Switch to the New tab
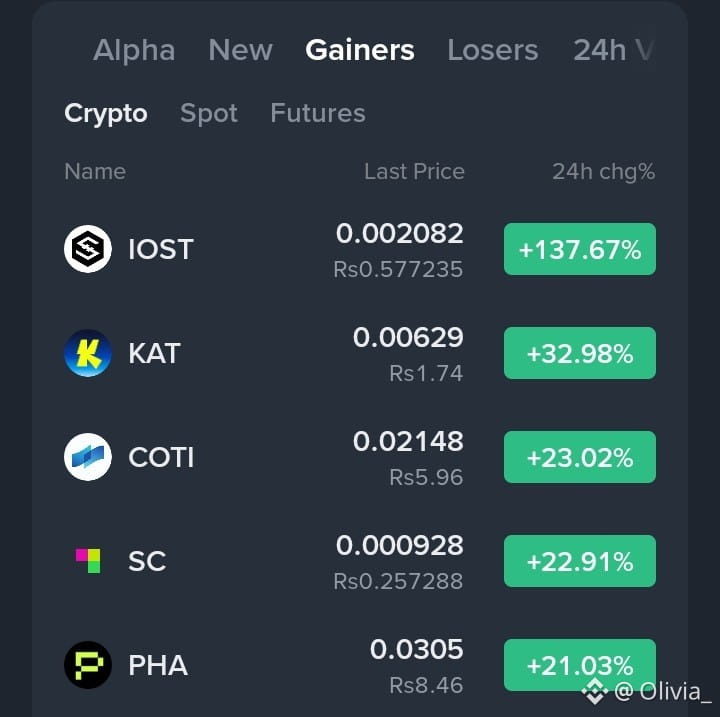The width and height of the screenshot is (720, 717). [x=241, y=50]
